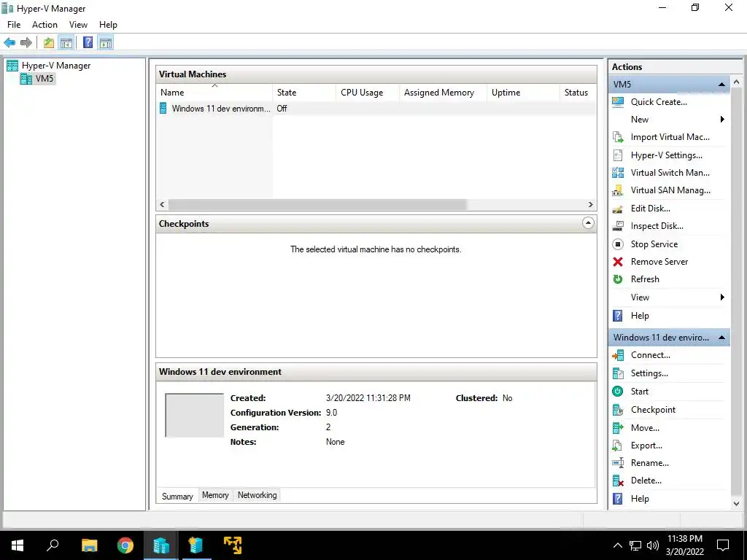Viewport: 747px width, 560px height.
Task: Click the blue Help question mark toolbar icon
Action: point(88,43)
